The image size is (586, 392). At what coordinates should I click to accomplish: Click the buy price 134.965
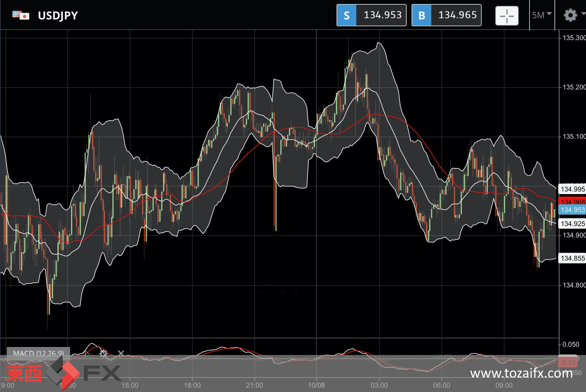tap(457, 15)
